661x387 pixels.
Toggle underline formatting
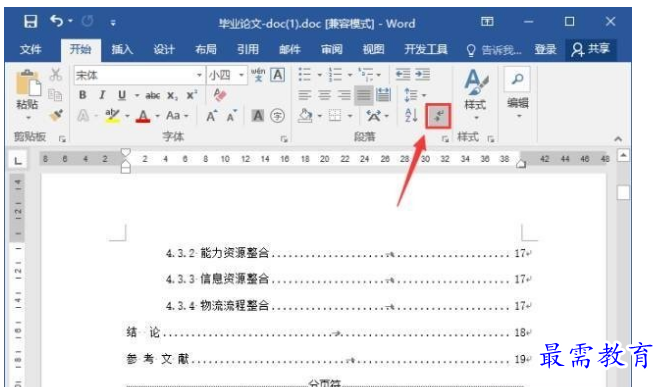[x=122, y=95]
